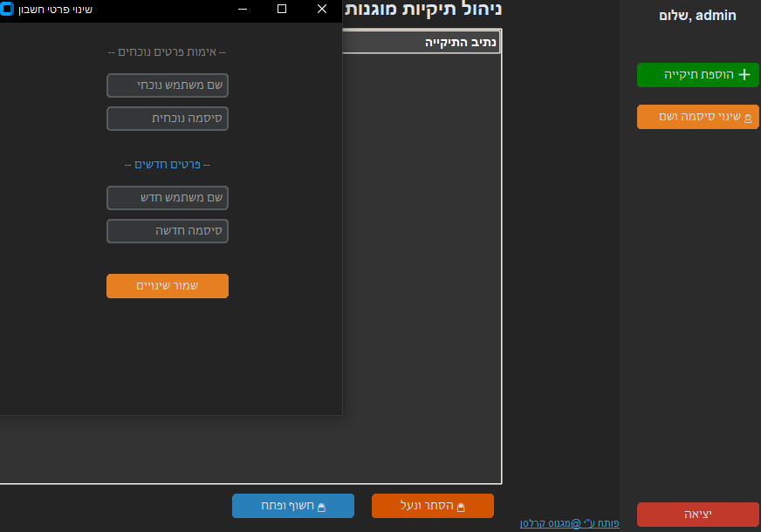Screen dimensions: 761x532
Task: Click the lock icon on הסתר ונעל button
Action: tap(461, 507)
